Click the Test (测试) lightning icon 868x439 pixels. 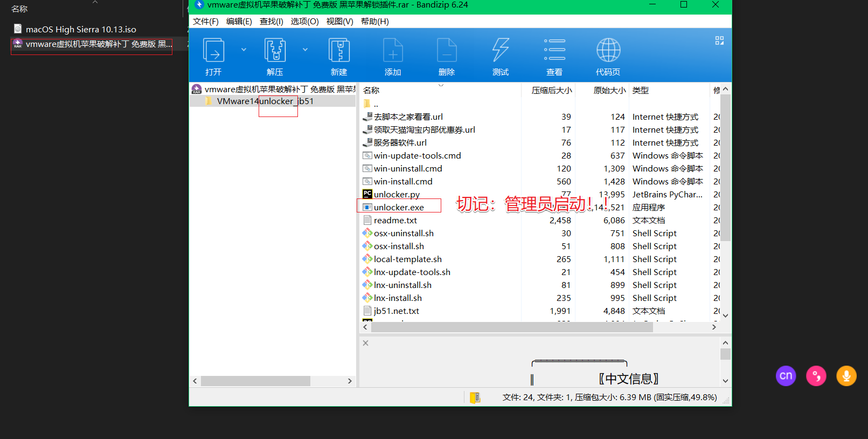501,51
